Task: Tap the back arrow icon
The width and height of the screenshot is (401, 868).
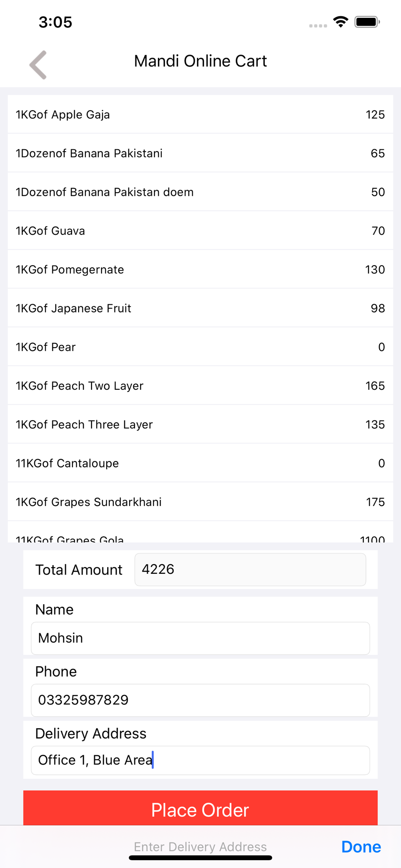Action: (x=38, y=65)
